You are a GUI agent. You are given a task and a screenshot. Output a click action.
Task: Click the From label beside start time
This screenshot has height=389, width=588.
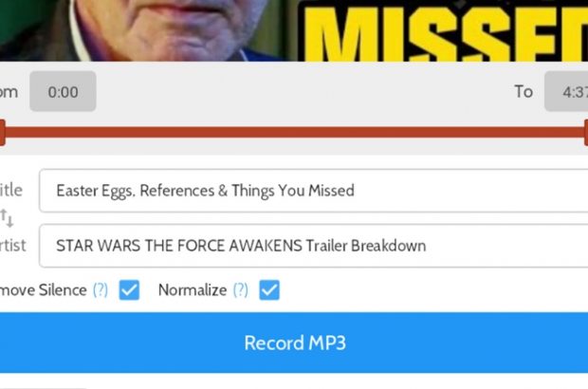click(9, 92)
